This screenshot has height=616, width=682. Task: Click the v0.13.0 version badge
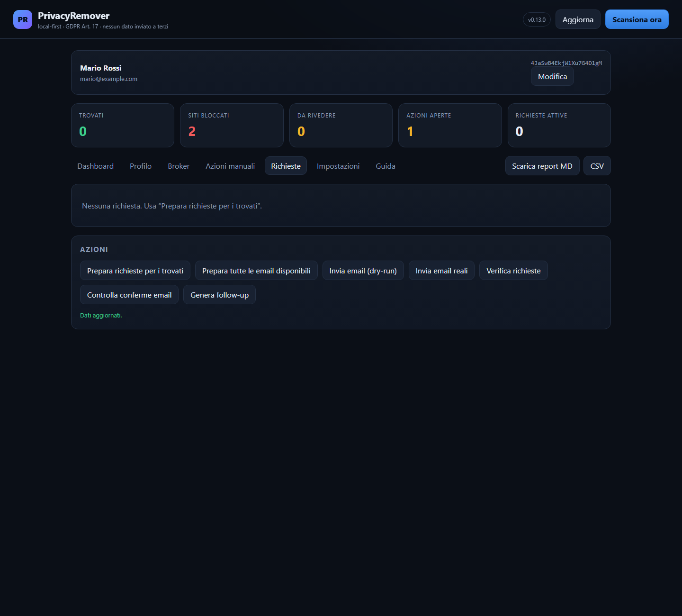(x=537, y=19)
